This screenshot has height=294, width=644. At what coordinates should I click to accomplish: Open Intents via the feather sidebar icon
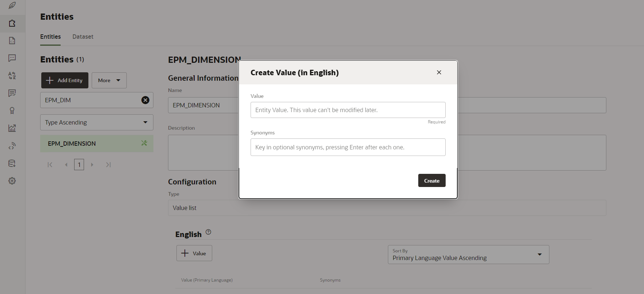tap(12, 6)
